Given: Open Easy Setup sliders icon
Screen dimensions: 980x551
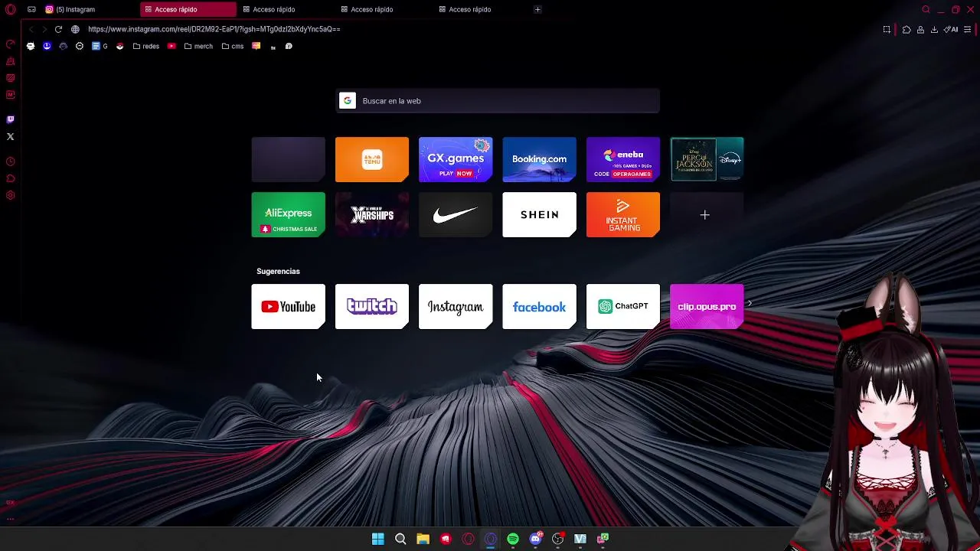Looking at the screenshot, I should click(x=967, y=30).
